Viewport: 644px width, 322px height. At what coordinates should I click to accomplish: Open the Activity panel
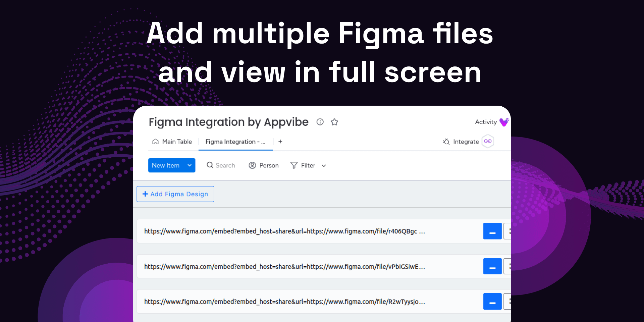pos(486,122)
